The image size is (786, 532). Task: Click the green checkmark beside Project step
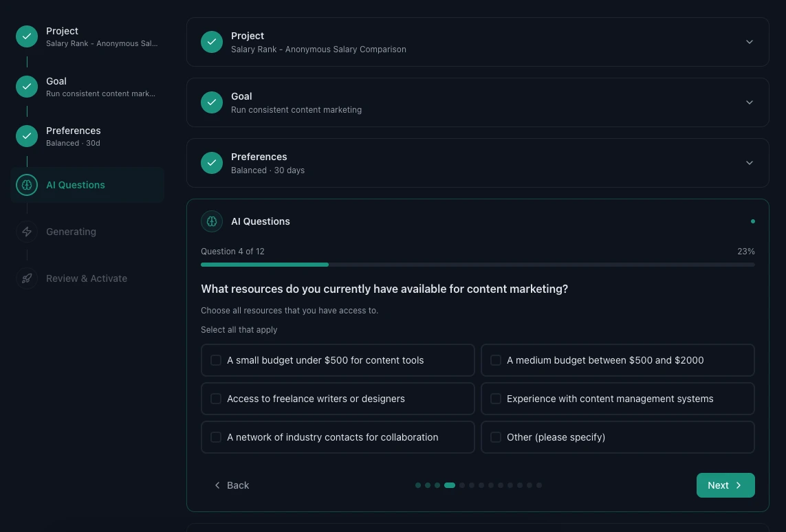pyautogui.click(x=27, y=36)
